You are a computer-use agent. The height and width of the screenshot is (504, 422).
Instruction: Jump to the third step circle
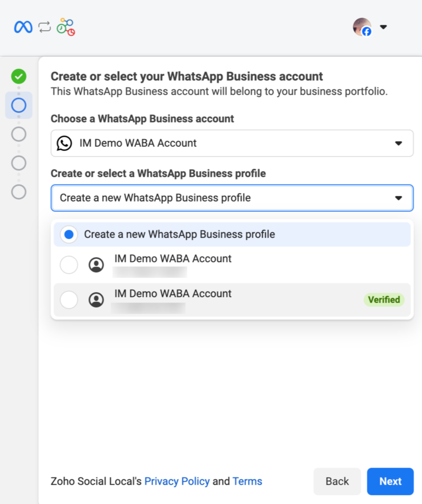[x=19, y=134]
